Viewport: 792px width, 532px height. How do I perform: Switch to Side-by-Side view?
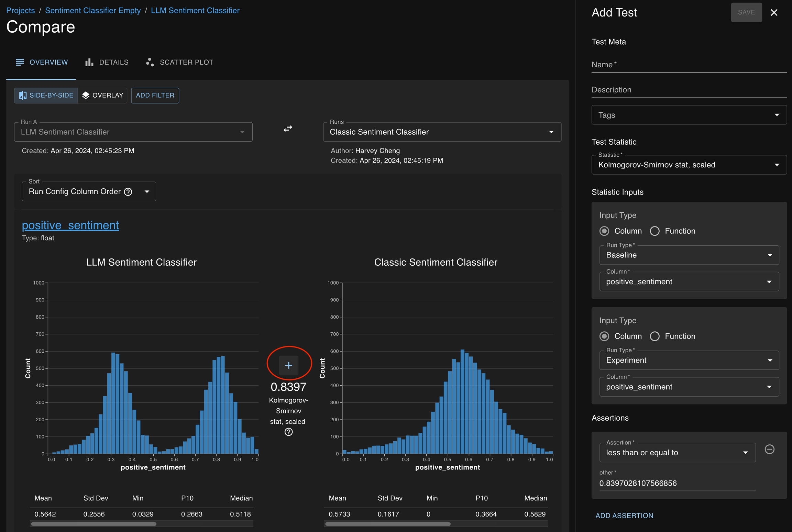(x=46, y=95)
